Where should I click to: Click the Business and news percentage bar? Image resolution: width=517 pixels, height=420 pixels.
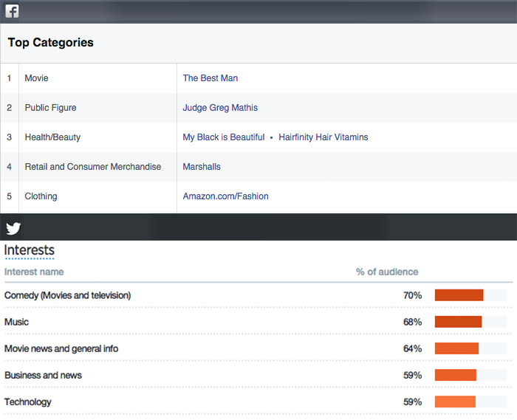(x=470, y=375)
